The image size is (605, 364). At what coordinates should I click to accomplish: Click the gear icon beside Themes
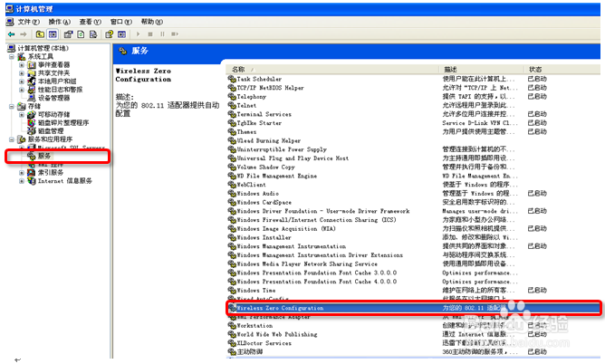[232, 132]
